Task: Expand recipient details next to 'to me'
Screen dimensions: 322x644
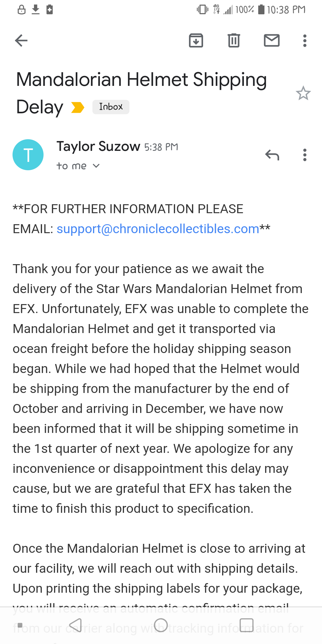Action: [96, 166]
